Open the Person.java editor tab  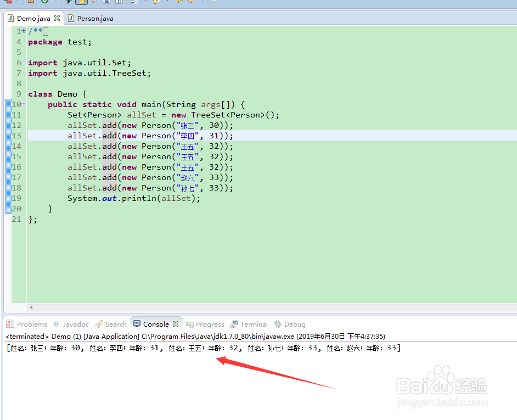click(x=91, y=19)
